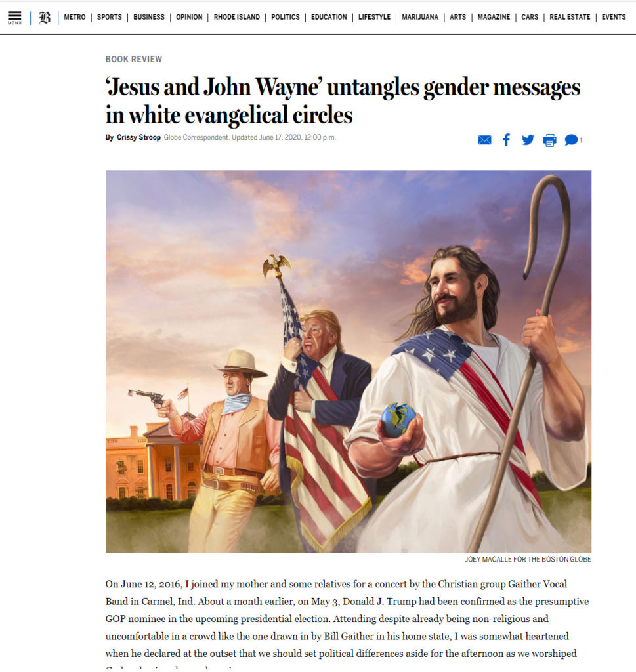
Task: Open the hamburger MENU icon
Action: (x=14, y=18)
